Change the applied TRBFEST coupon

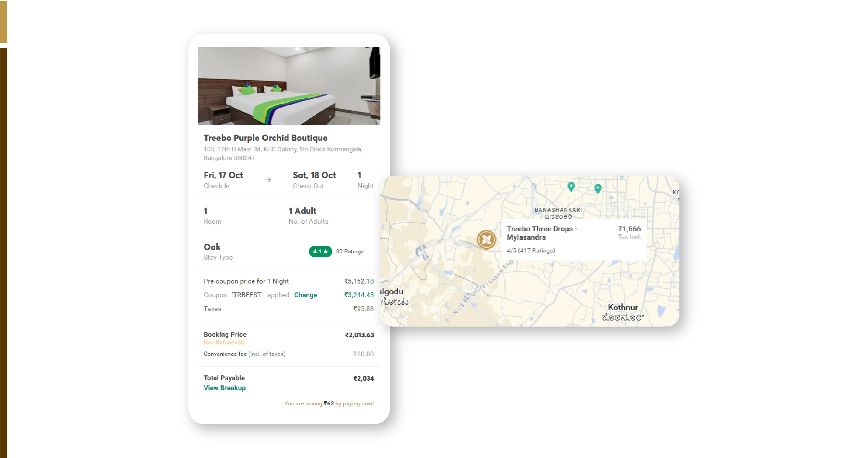coord(305,295)
